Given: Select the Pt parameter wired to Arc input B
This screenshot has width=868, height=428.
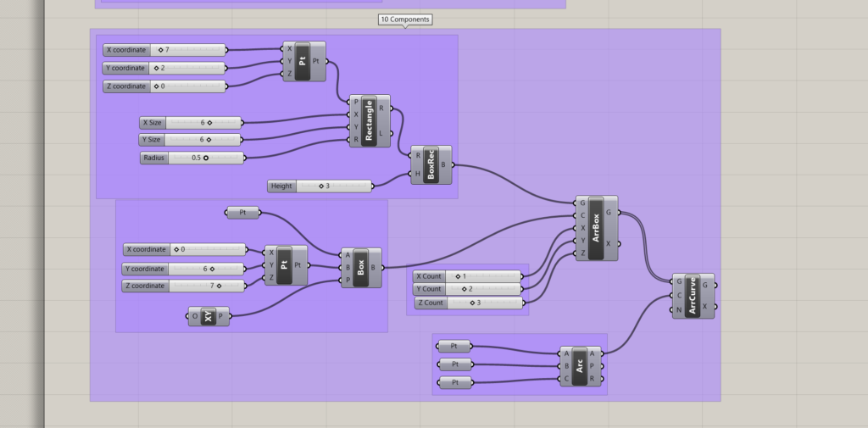Looking at the screenshot, I should [x=455, y=365].
